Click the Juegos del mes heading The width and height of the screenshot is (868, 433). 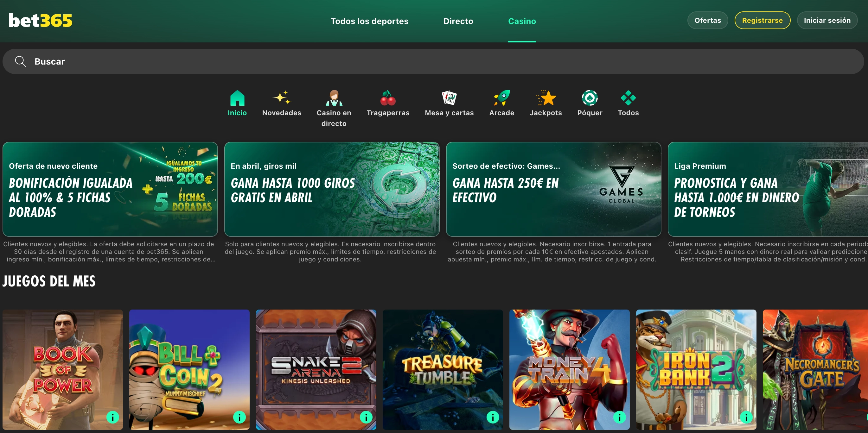(x=49, y=281)
